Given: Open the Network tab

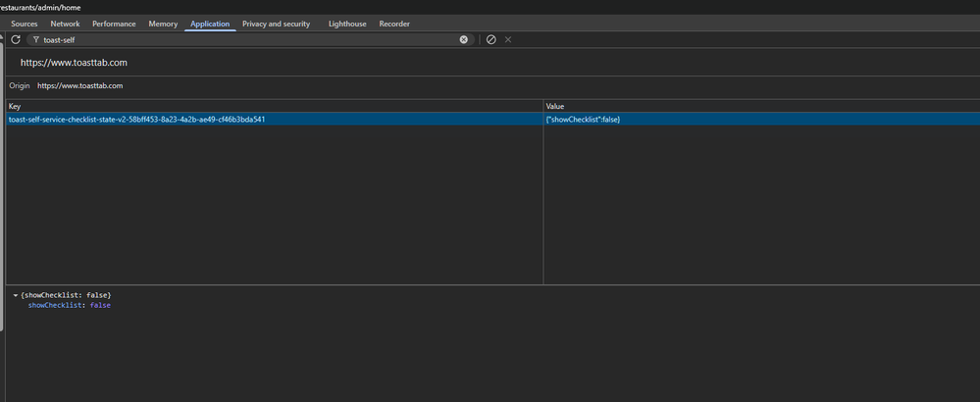Looking at the screenshot, I should [x=65, y=24].
